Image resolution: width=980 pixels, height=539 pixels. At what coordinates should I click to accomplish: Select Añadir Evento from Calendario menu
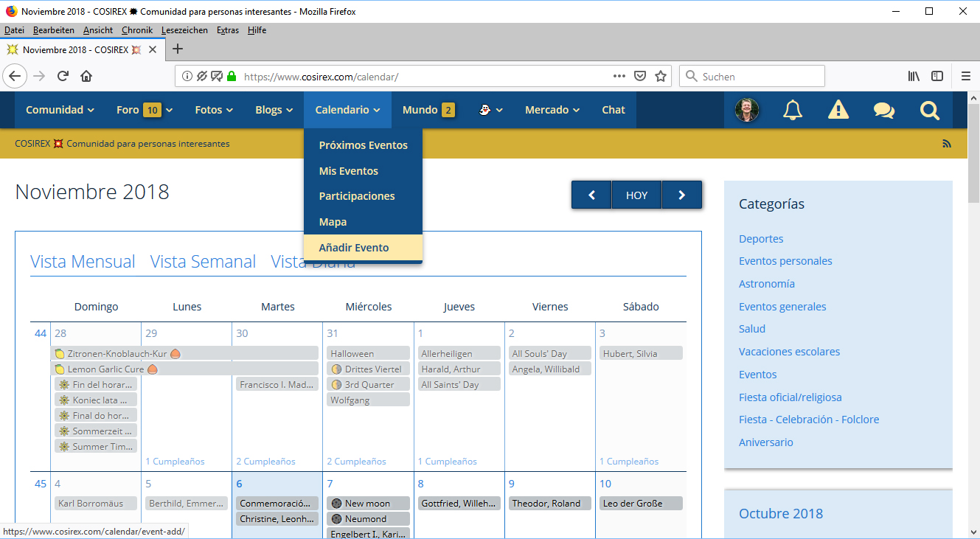(x=354, y=248)
